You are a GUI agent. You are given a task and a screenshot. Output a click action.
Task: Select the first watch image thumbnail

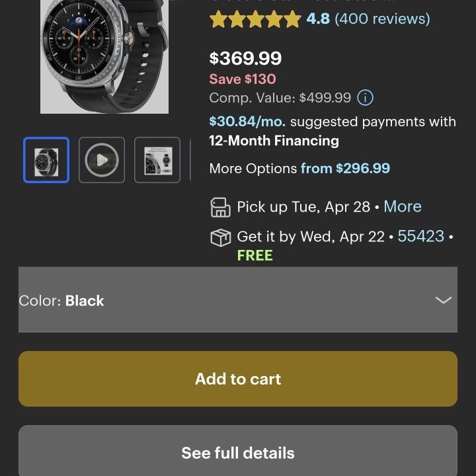[x=46, y=160]
